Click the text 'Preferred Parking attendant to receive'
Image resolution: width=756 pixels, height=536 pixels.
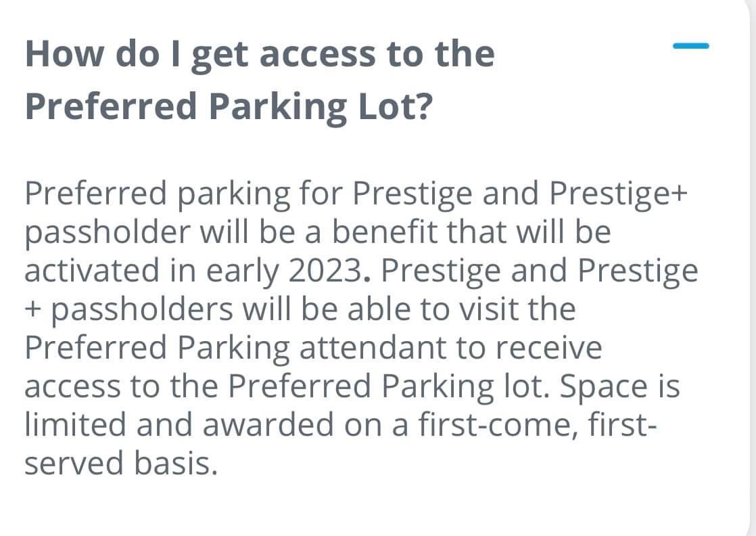coord(313,349)
